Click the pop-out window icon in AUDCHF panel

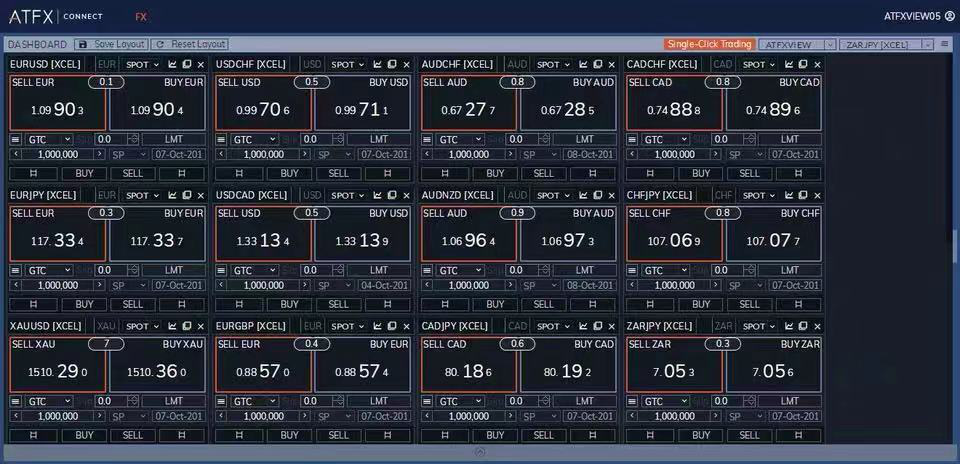(598, 64)
